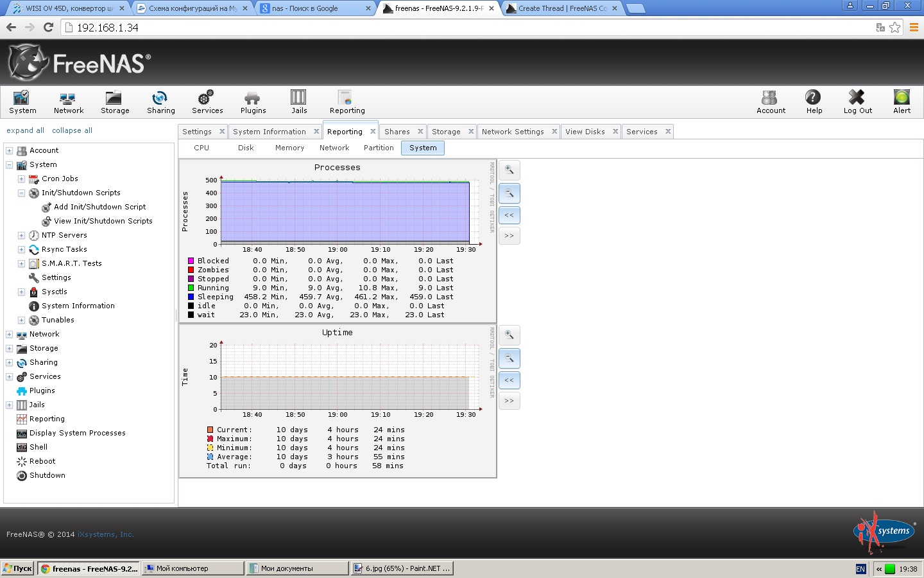Zoom out on the Processes graph
The image size is (924, 578).
[x=509, y=193]
